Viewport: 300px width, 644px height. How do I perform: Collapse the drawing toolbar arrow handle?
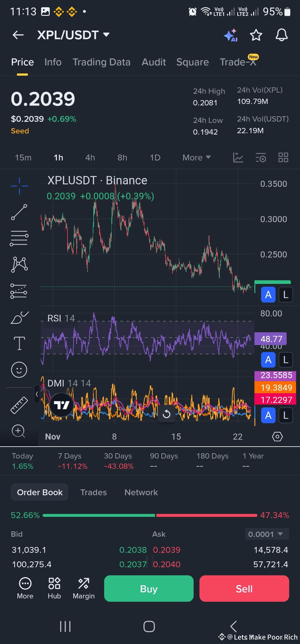coord(37,394)
